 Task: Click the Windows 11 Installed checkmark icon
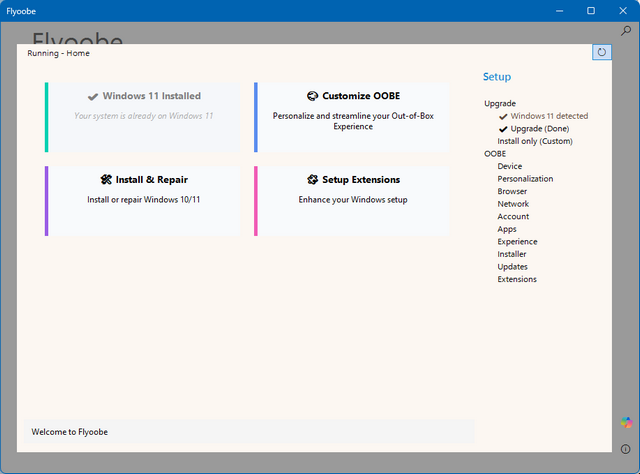[93, 97]
